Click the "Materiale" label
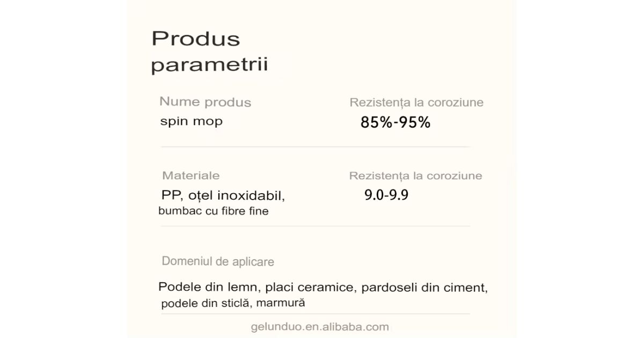The height and width of the screenshot is (338, 644). (191, 175)
